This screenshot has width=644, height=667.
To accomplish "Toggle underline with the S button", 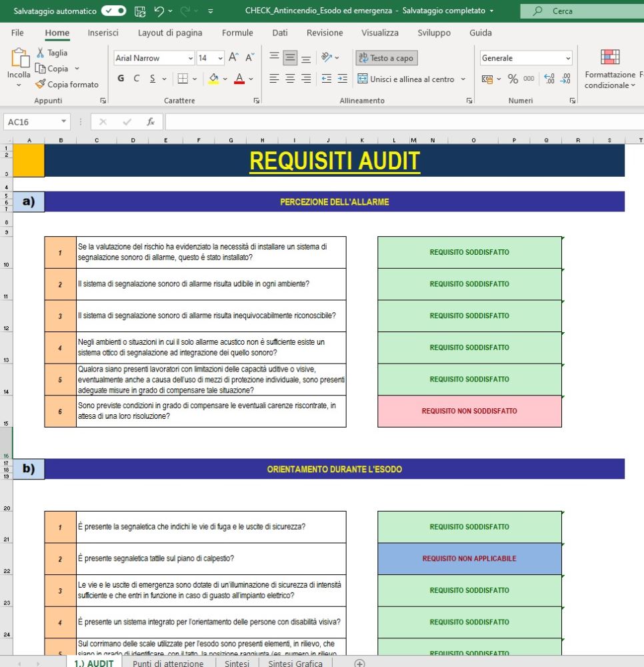I will pyautogui.click(x=153, y=78).
